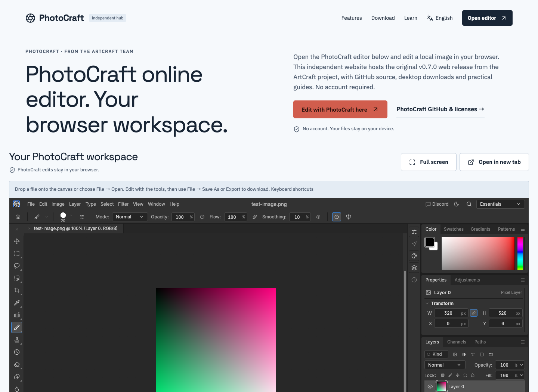Select the Lasso tool
The height and width of the screenshot is (392, 538).
17,266
